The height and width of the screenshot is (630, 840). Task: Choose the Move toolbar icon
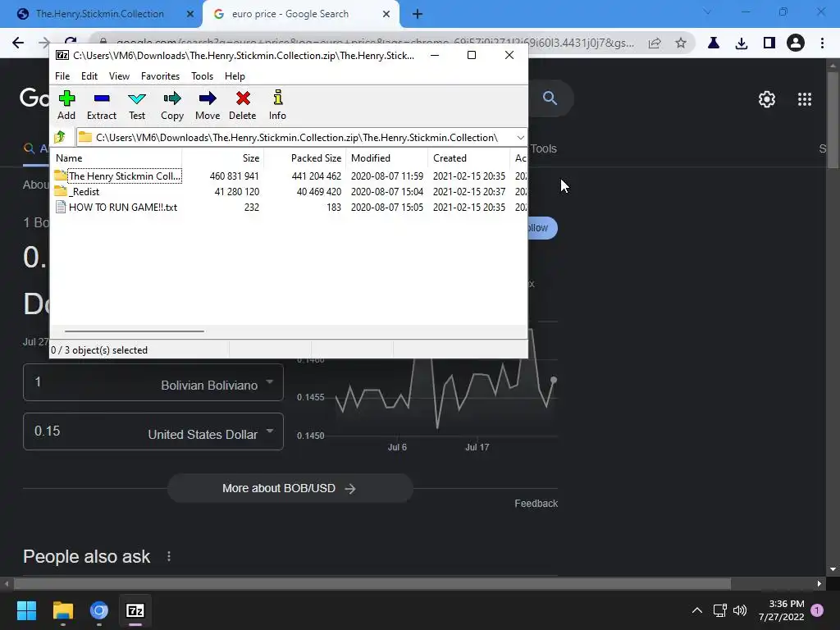pos(208,105)
